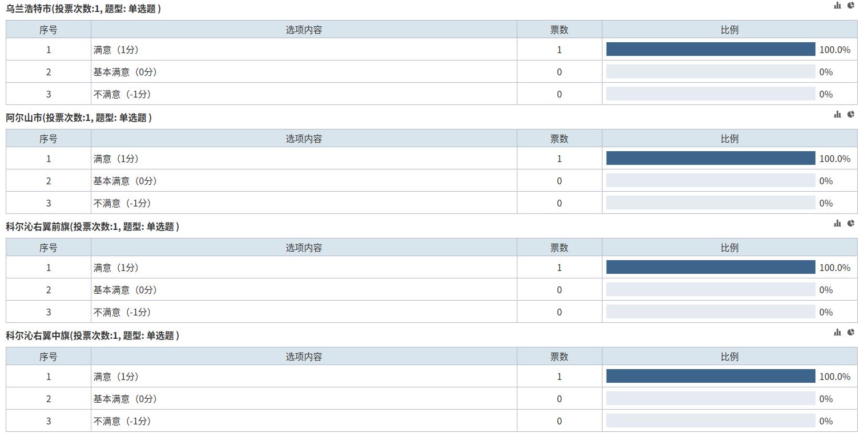Image resolution: width=868 pixels, height=437 pixels.
Task: Click 序号 header in 科尔沁右翼中旗 table
Action: pos(49,357)
